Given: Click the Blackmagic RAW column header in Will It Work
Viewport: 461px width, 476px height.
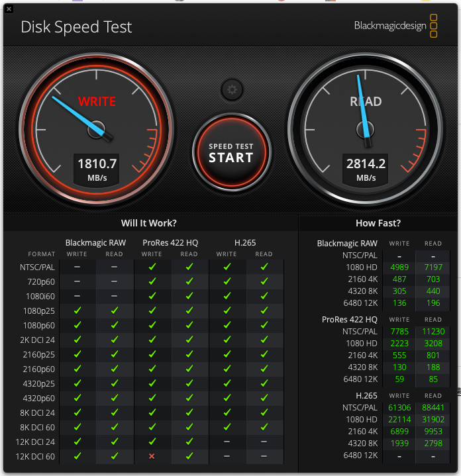Looking at the screenshot, I should pyautogui.click(x=95, y=243).
